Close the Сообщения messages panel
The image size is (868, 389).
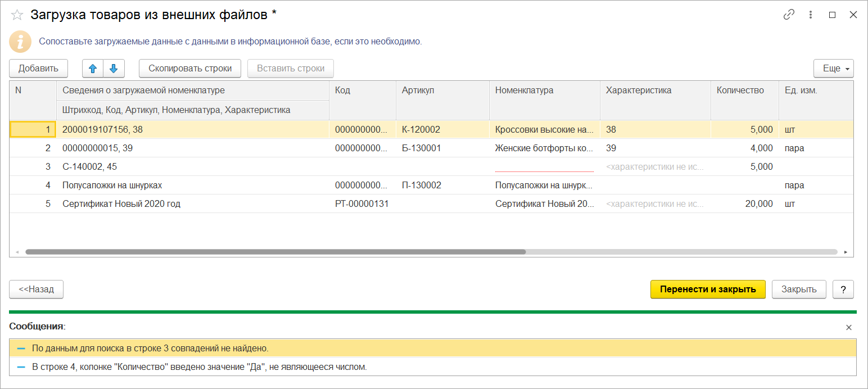click(x=849, y=327)
